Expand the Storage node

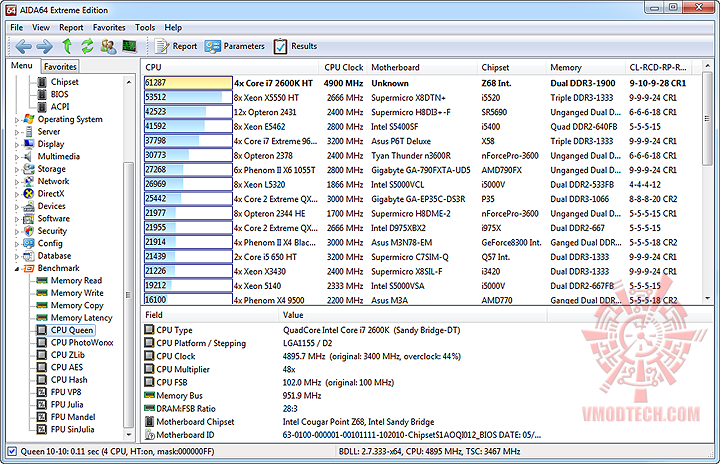pos(17,169)
